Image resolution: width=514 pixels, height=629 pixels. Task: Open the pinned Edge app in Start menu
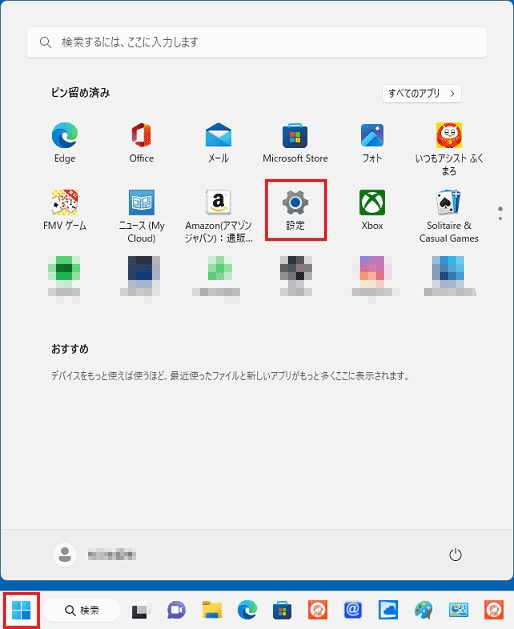point(65,142)
